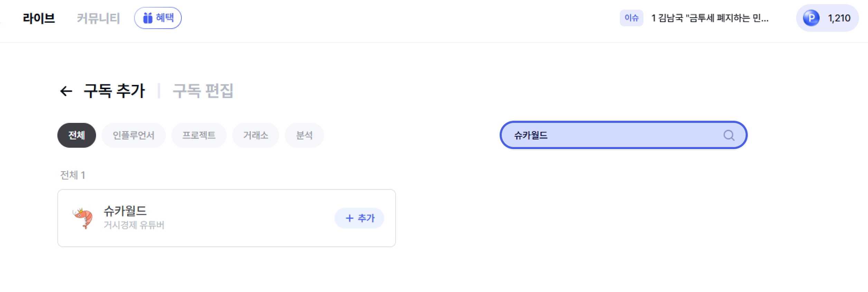868x292 pixels.
Task: Select the 구독 추가 tab
Action: [114, 91]
